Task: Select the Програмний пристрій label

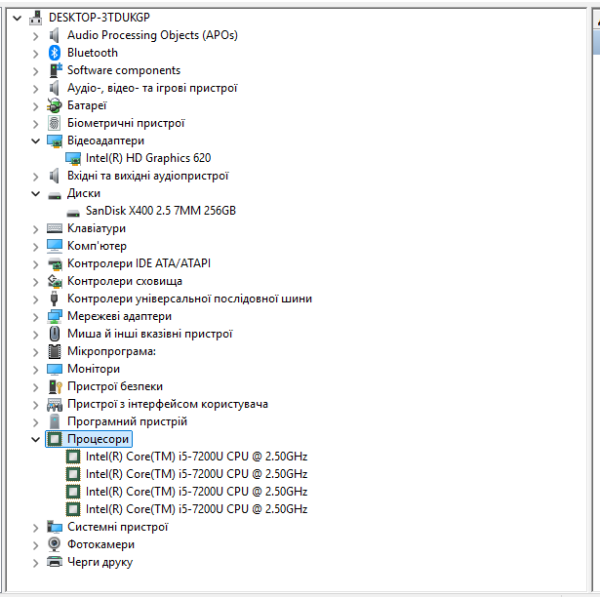Action: pyautogui.click(x=127, y=422)
